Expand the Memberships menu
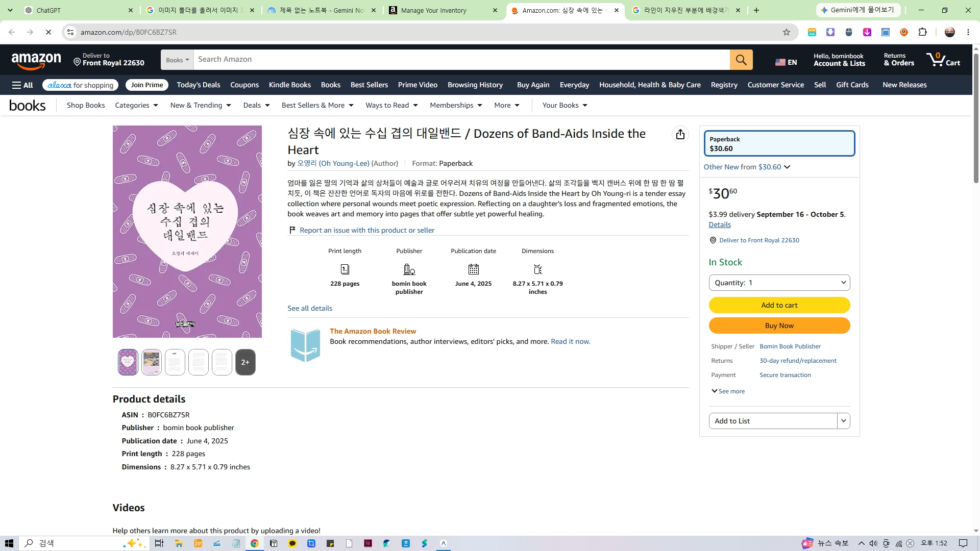Viewport: 980px width, 551px height. 456,105
